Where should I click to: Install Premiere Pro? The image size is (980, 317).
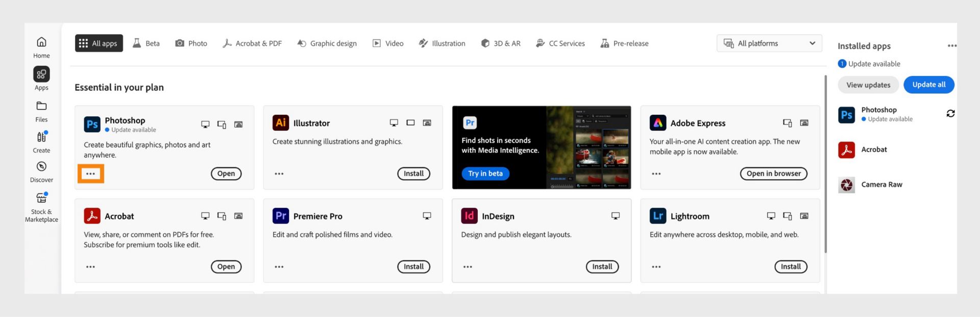coord(413,266)
